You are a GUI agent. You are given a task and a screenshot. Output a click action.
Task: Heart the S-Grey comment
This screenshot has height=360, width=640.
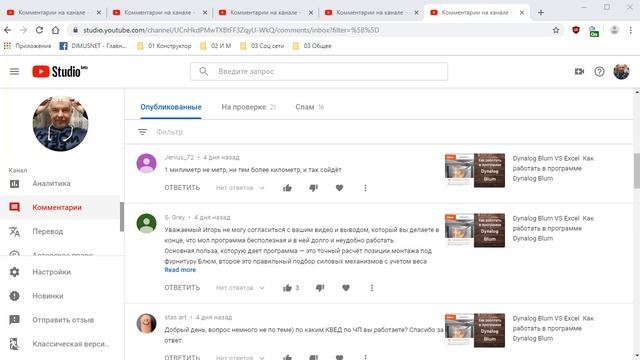346,288
